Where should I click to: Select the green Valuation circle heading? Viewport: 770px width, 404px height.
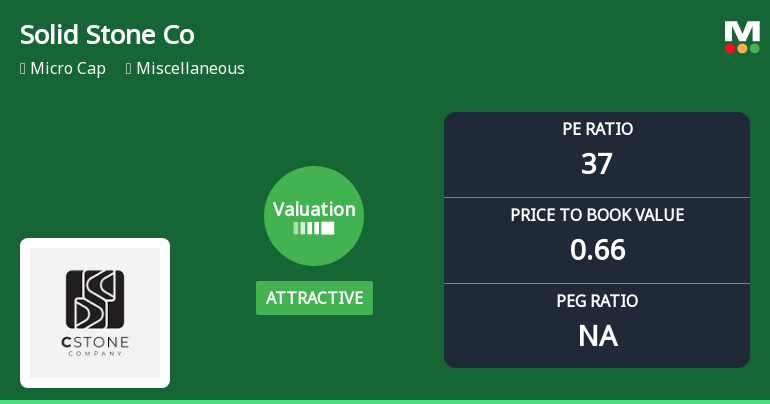pos(314,209)
